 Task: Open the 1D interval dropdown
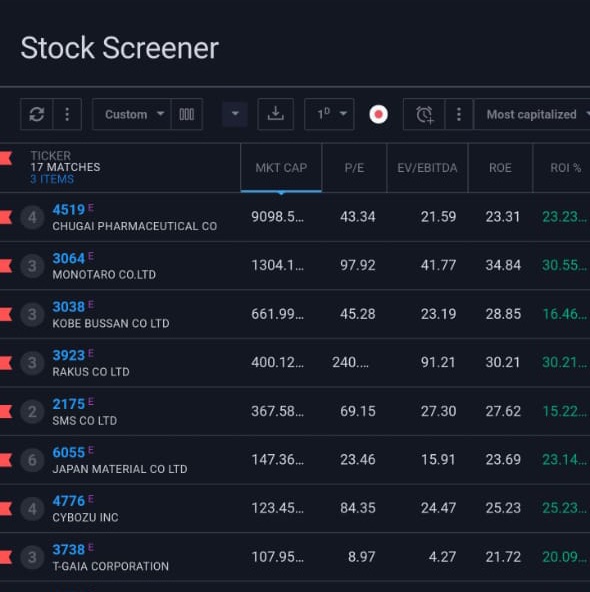point(329,114)
